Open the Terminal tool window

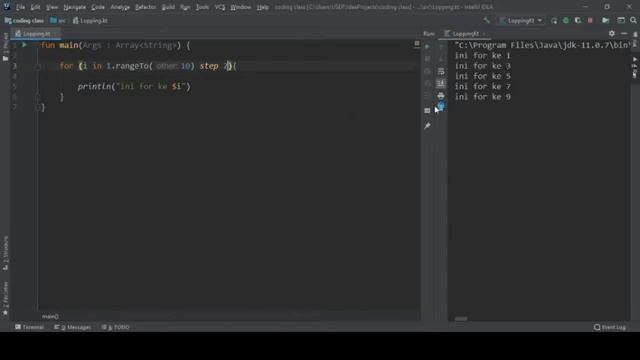(29, 327)
